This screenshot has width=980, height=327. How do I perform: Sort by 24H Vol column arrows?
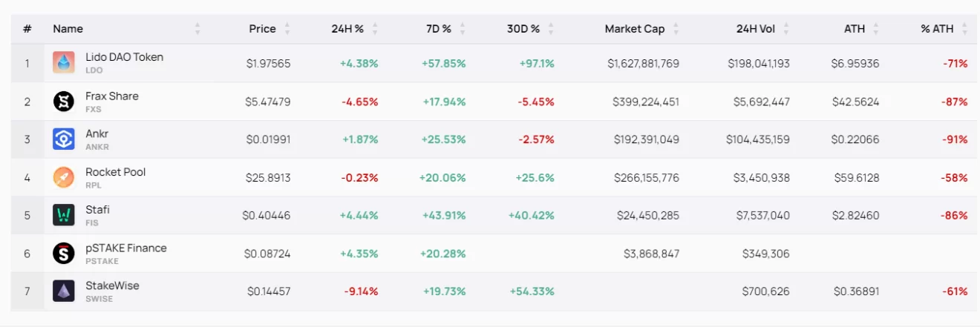pyautogui.click(x=786, y=29)
